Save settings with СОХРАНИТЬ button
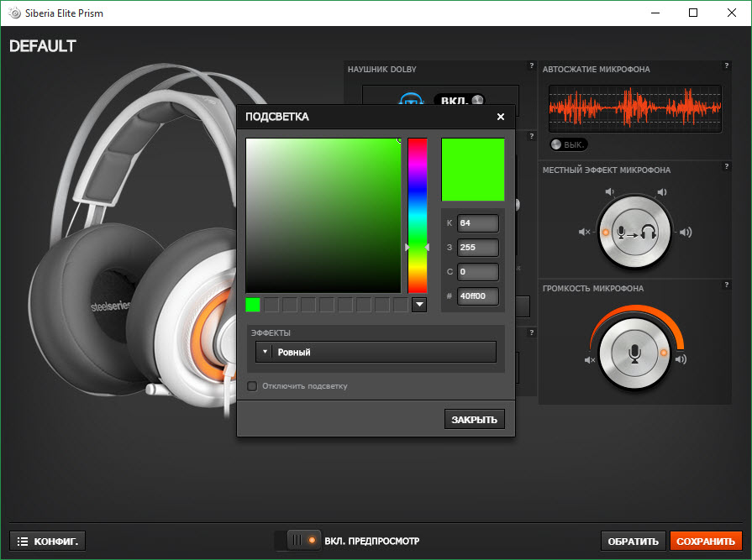 tap(706, 542)
